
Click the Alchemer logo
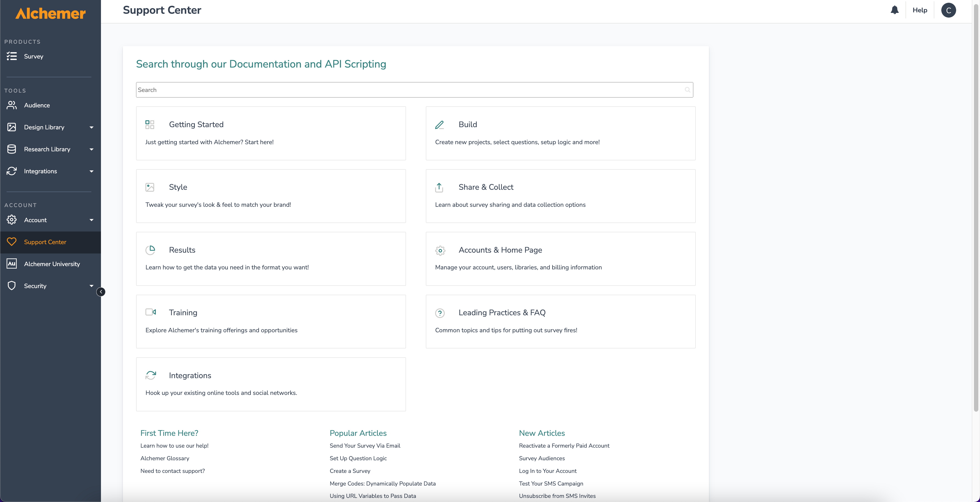(x=50, y=14)
